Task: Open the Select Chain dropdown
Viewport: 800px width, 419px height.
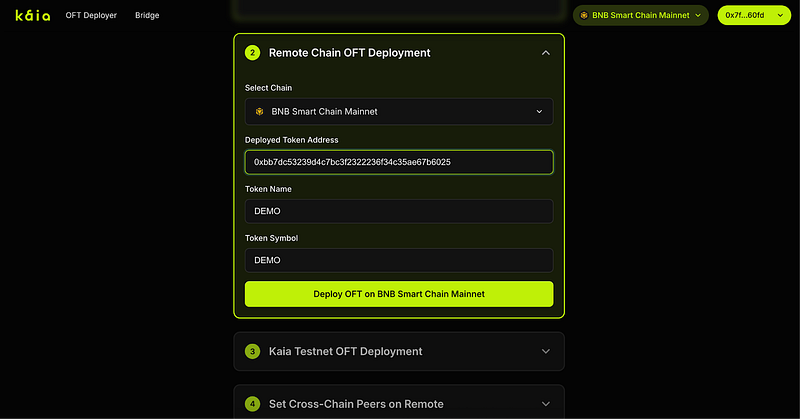Action: tap(399, 111)
